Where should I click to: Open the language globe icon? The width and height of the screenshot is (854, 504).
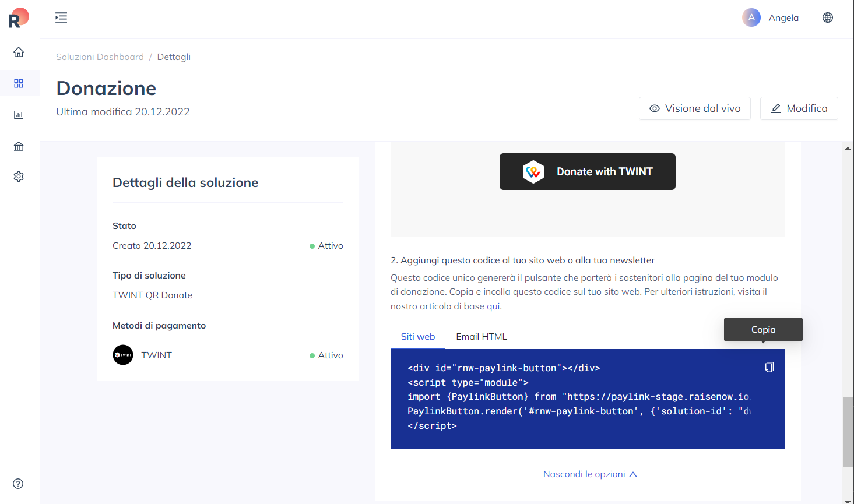pos(828,17)
